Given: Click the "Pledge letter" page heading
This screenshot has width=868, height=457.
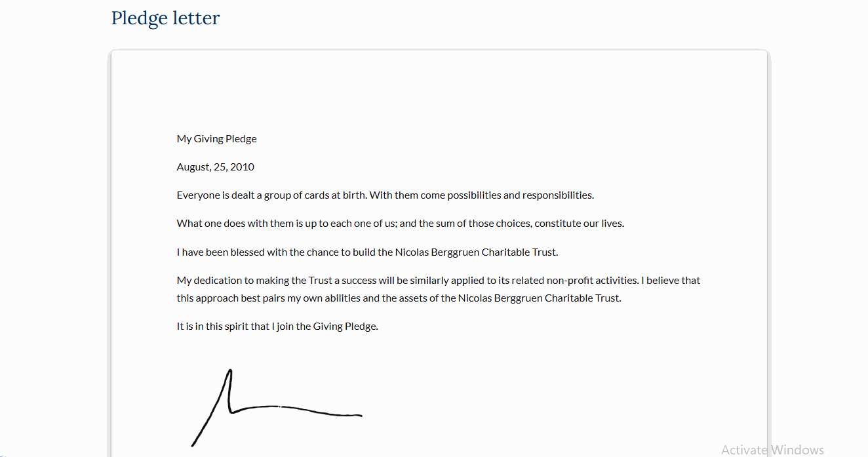Looking at the screenshot, I should coord(165,18).
